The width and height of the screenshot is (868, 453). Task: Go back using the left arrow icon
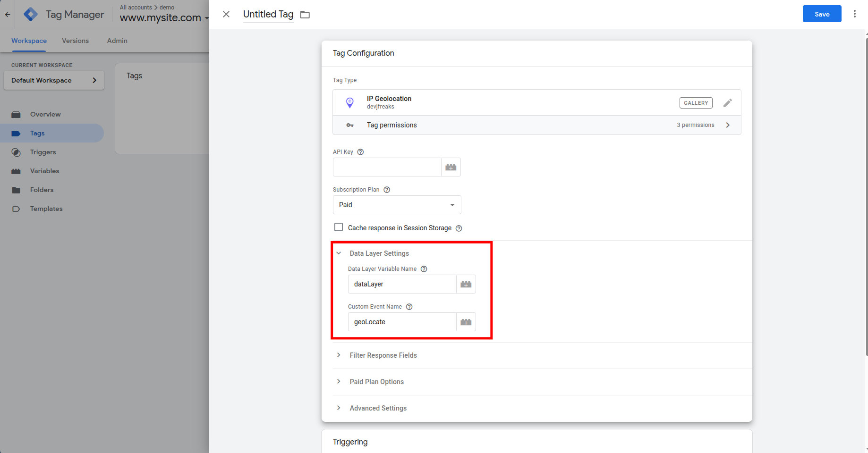pyautogui.click(x=8, y=15)
